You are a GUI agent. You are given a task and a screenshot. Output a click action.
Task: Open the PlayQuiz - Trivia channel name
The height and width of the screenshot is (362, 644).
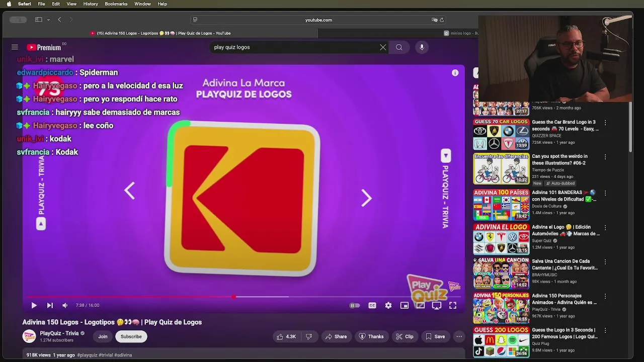click(59, 333)
